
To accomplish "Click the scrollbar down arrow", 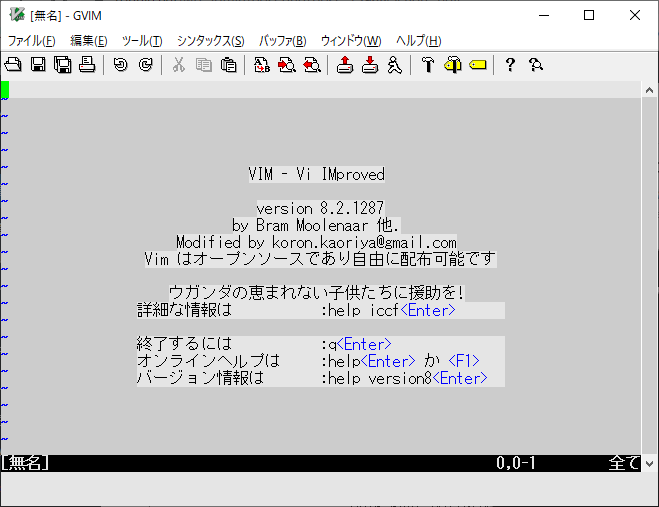I will 649,464.
